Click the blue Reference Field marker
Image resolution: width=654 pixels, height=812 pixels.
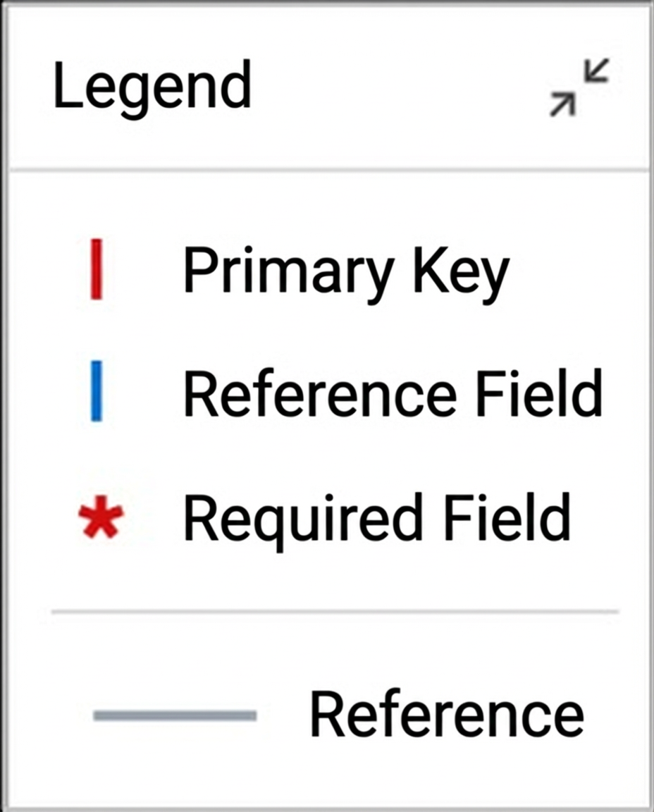point(97,391)
